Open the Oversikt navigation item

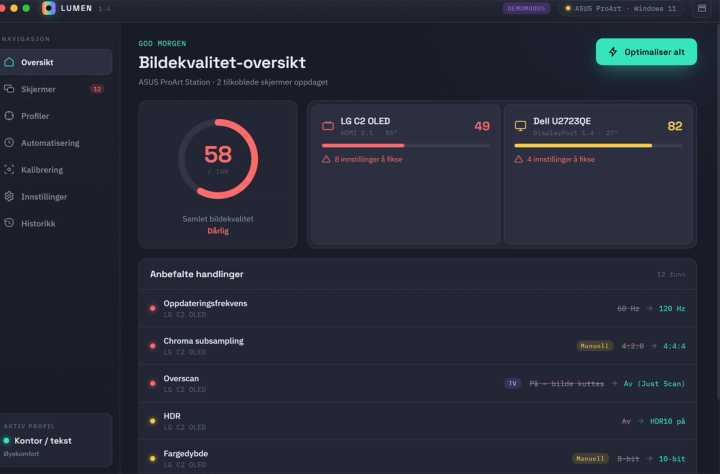click(55, 62)
